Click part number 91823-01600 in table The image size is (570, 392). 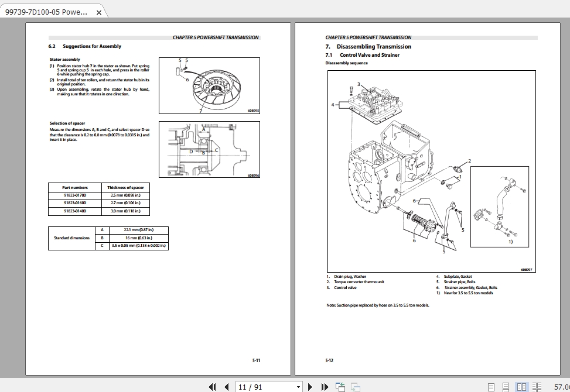point(75,203)
